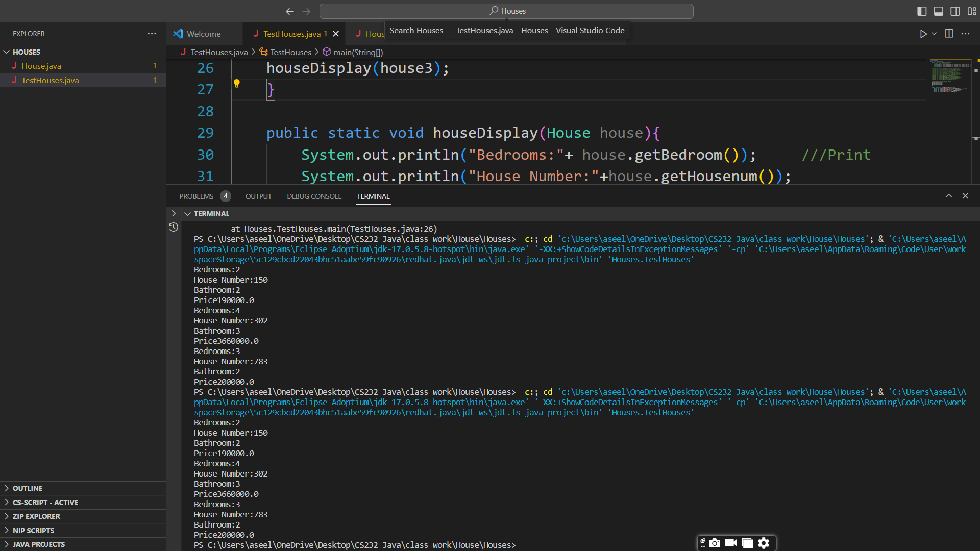The height and width of the screenshot is (551, 980).
Task: Click TestHouses.java in the breadcrumb
Action: [219, 52]
